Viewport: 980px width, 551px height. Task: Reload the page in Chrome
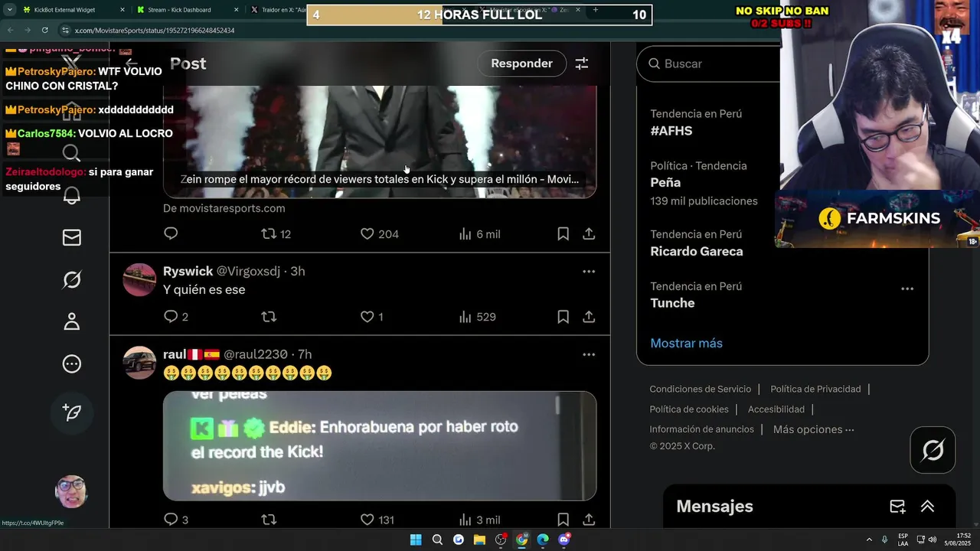45,30
